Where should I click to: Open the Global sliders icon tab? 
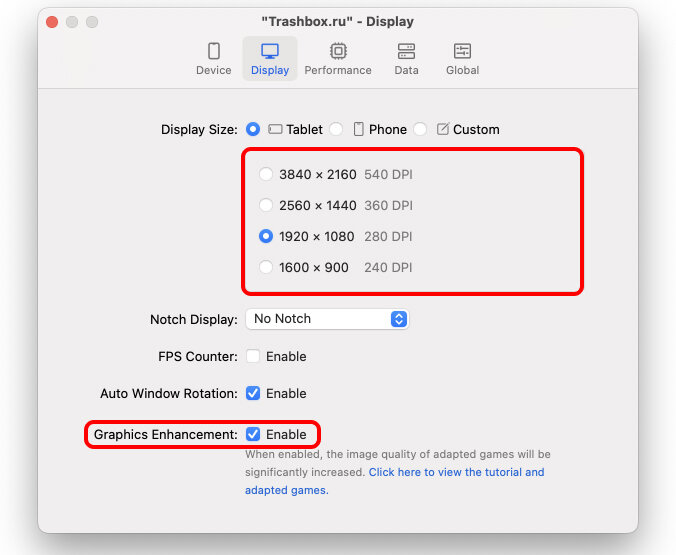(x=463, y=51)
